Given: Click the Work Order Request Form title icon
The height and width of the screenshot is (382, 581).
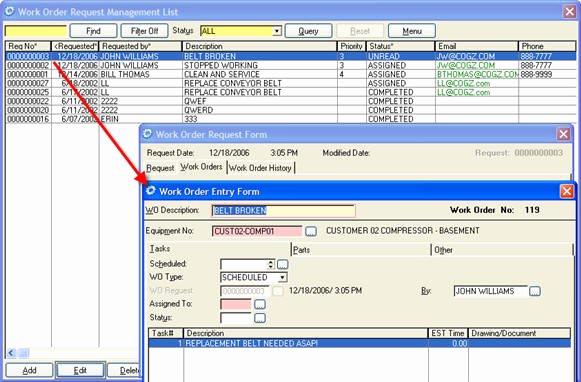Looking at the screenshot, I should coord(147,134).
